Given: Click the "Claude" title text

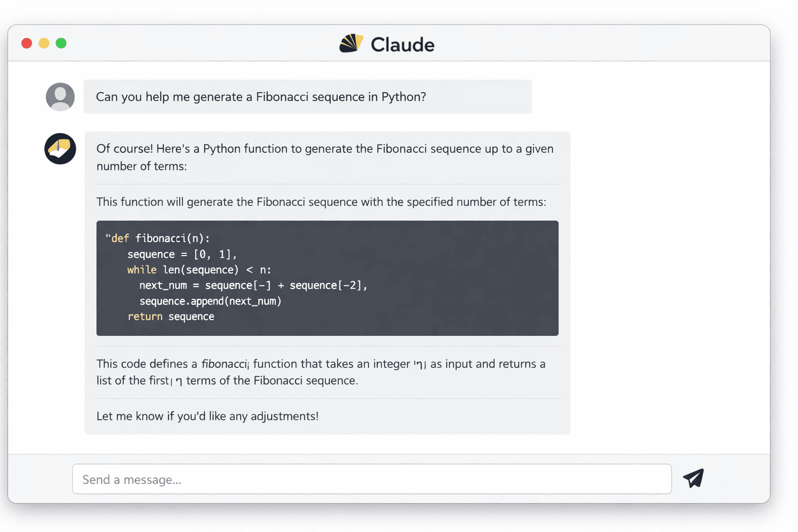Looking at the screenshot, I should 402,45.
